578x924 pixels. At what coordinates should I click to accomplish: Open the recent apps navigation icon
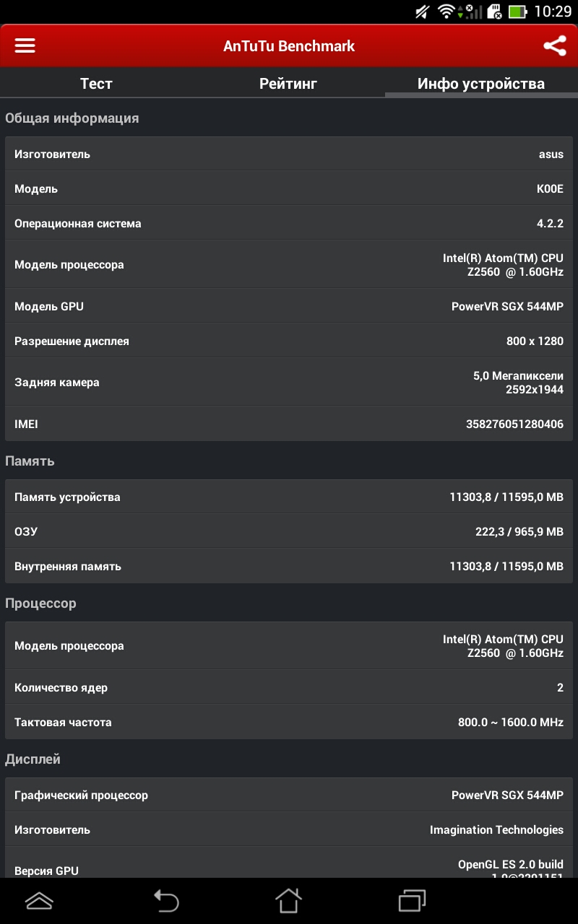(x=413, y=900)
